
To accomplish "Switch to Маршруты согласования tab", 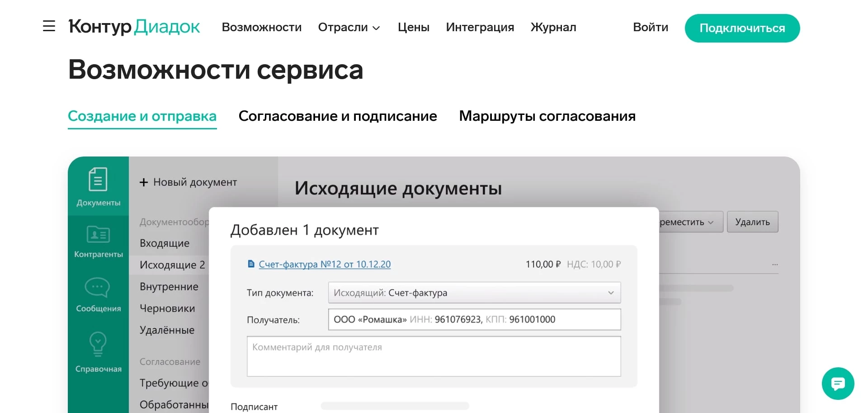I will point(547,116).
